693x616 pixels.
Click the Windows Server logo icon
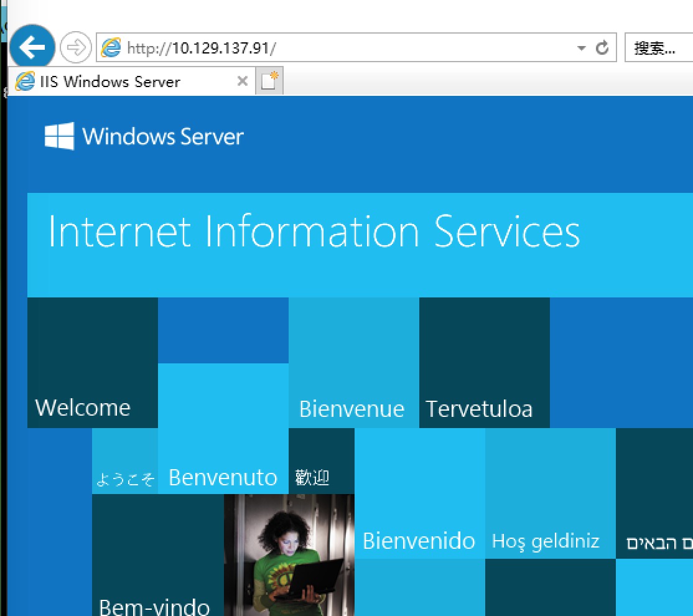pyautogui.click(x=59, y=136)
